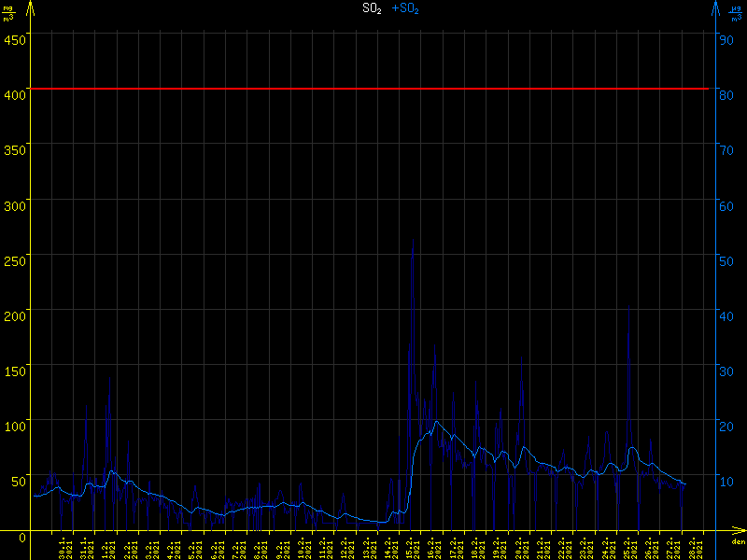Click the blue right axis upward arrowhead
Viewport: 747px width, 560px height.
(715, 7)
